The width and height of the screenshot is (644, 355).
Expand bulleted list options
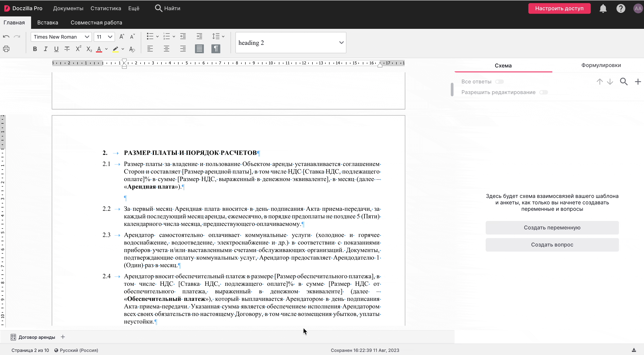coord(157,36)
